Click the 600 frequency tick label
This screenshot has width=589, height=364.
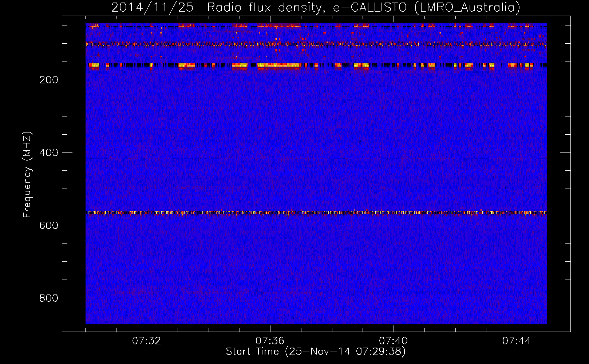(x=49, y=225)
